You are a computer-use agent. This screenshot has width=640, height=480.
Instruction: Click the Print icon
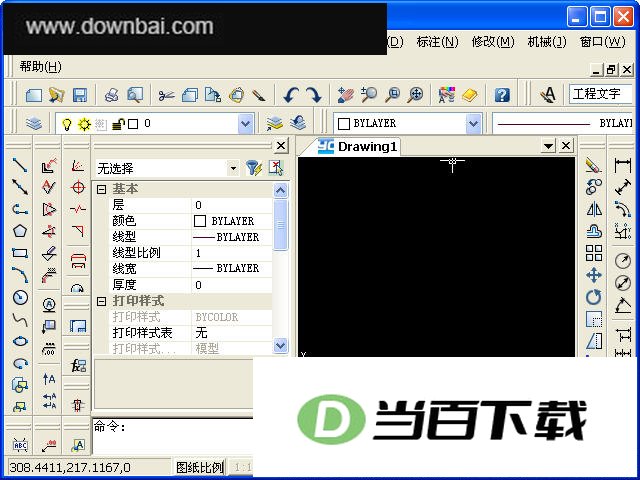click(x=111, y=95)
